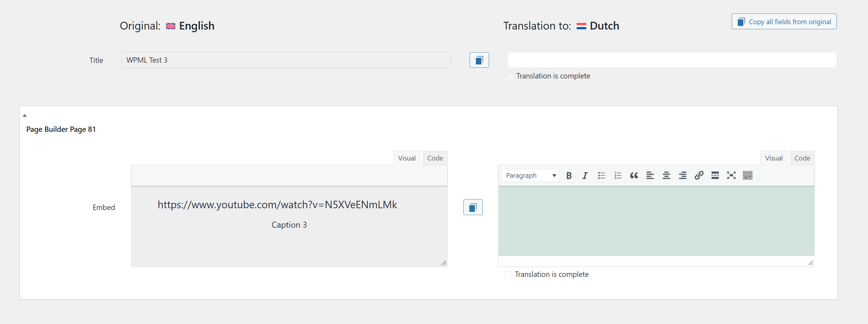Switch original editor to Code tab
This screenshot has height=324, width=868.
click(435, 158)
